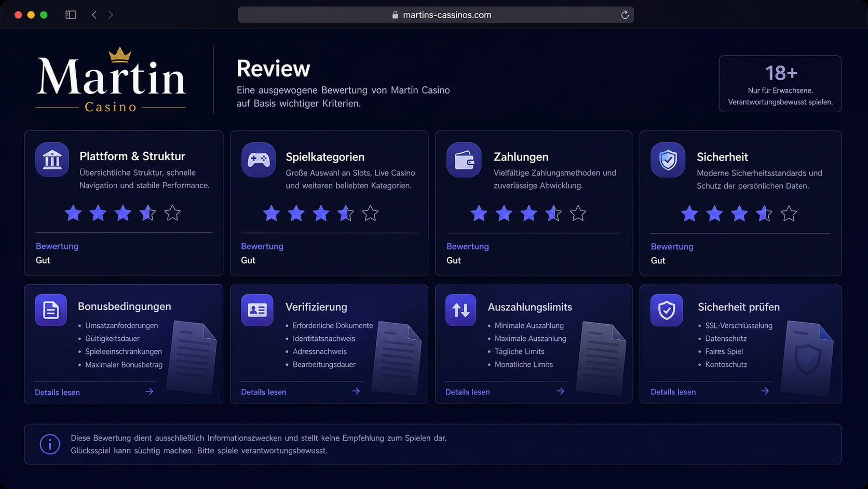Click the SSL-Verschlüsselung list item
Screen dimensions: 868x489
tap(739, 325)
